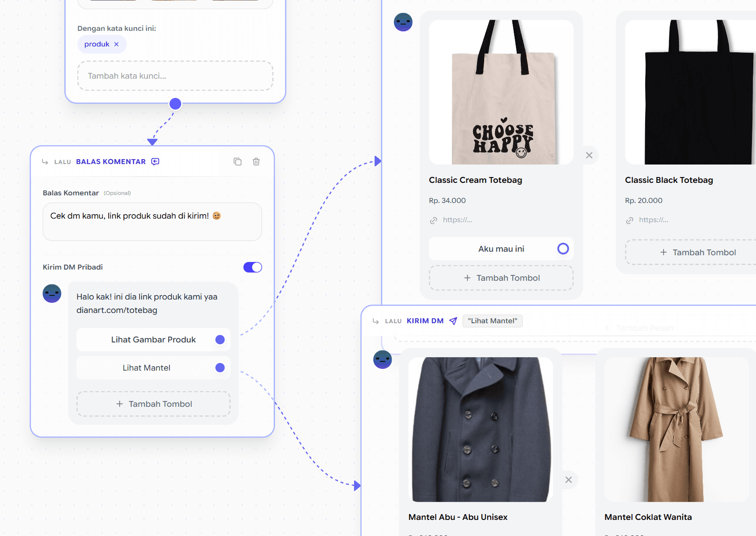Edit the https:// URL of Black Totebag
Viewport: 756px width, 536px height.
coord(654,220)
